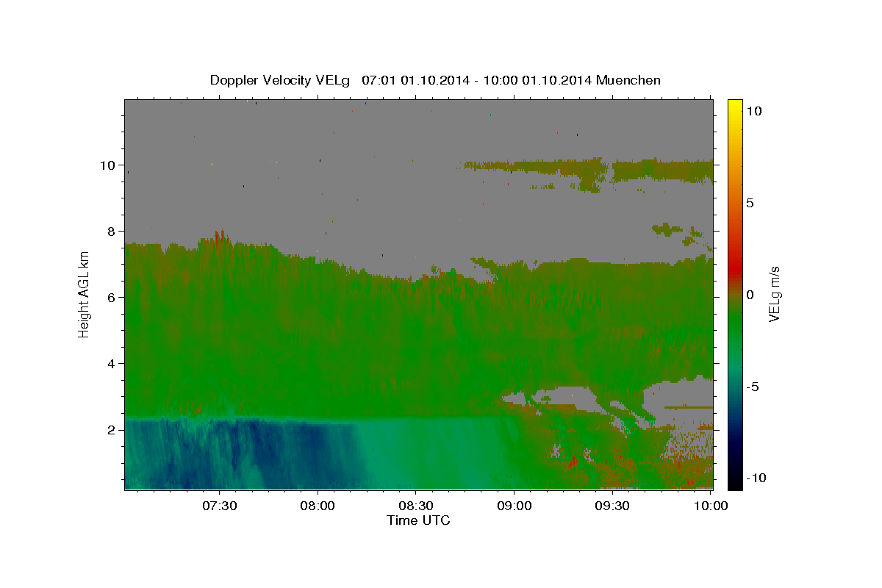The image size is (882, 588).
Task: Click the '07:30' time axis label
Action: click(219, 506)
